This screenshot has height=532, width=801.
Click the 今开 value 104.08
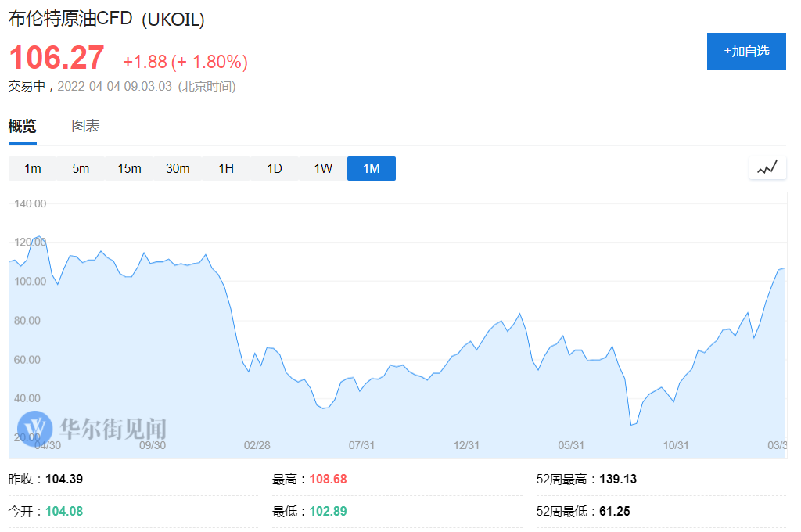point(64,511)
